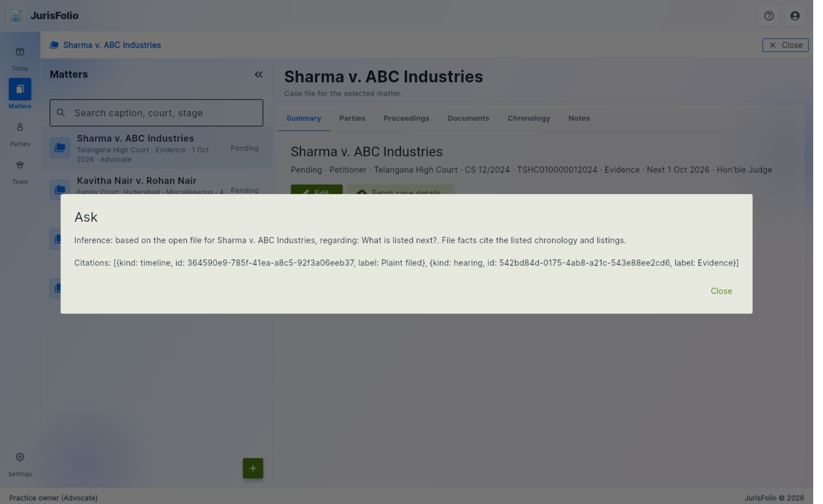Click Practice owner (Advocate) status text
The height and width of the screenshot is (504, 823).
pyautogui.click(x=53, y=498)
